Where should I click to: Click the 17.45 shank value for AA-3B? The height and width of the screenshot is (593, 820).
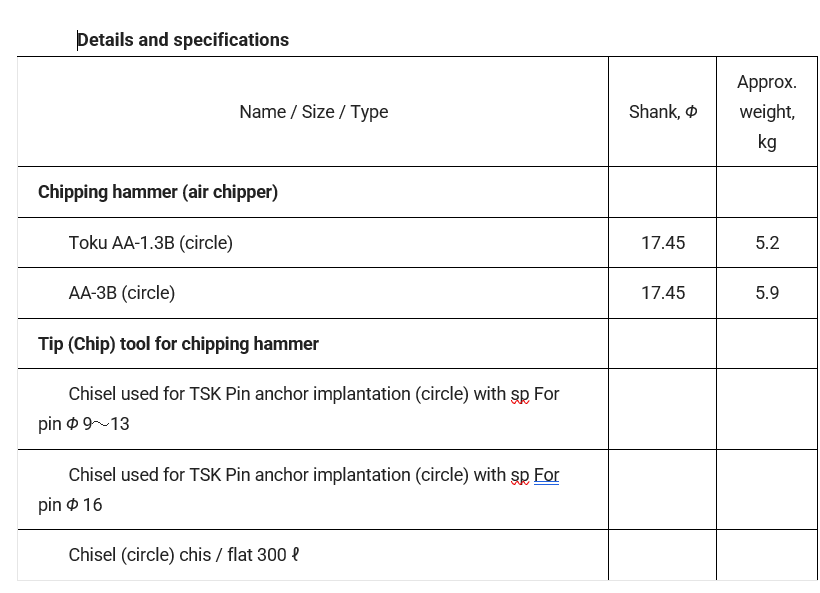(x=662, y=293)
